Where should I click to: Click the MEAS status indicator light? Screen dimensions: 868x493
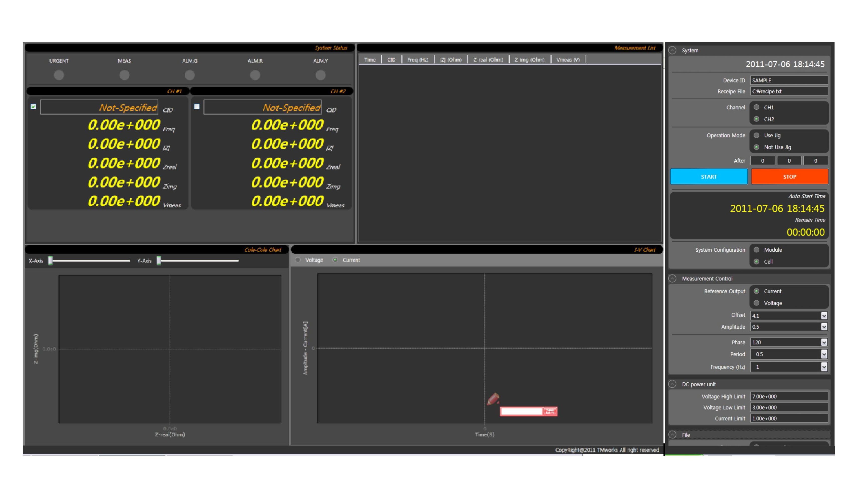pos(124,75)
